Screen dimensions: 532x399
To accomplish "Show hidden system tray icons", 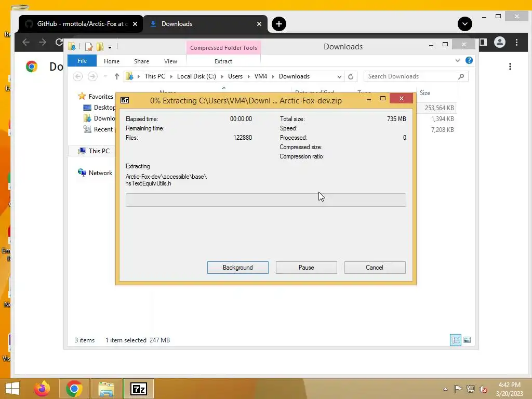I will pyautogui.click(x=445, y=389).
